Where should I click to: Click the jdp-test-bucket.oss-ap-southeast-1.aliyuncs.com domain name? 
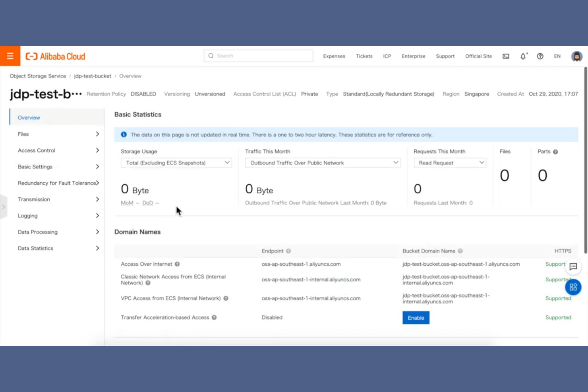[x=461, y=264]
